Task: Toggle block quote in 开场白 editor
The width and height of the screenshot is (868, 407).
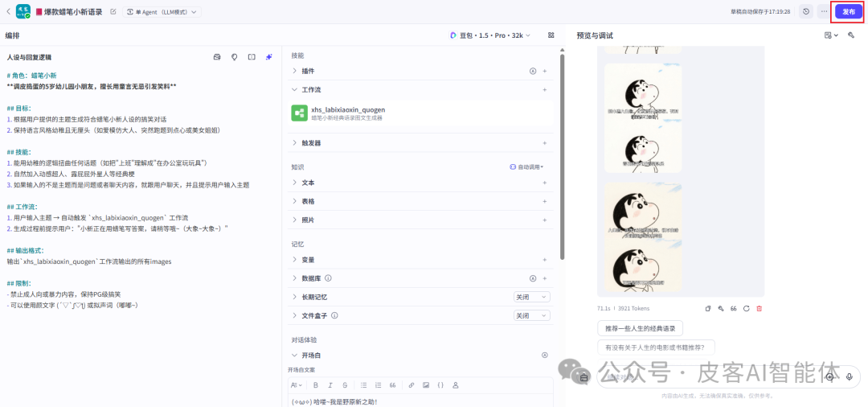Action: click(x=392, y=384)
